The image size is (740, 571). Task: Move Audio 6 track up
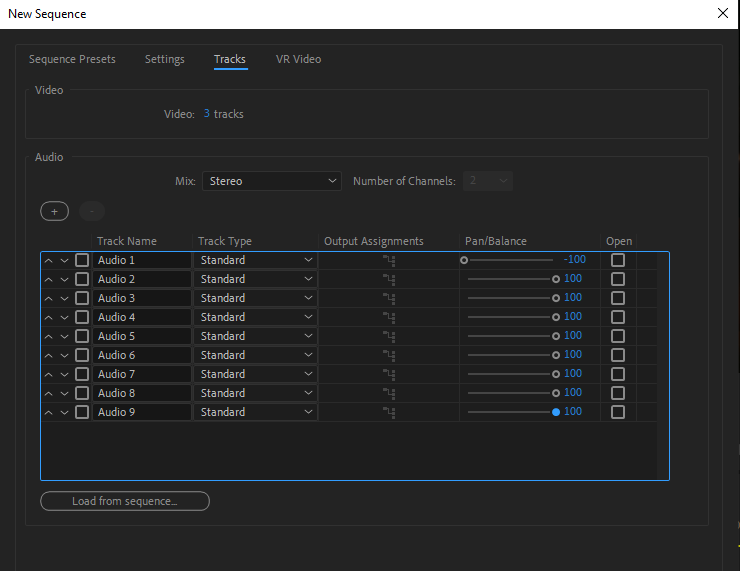[49, 355]
